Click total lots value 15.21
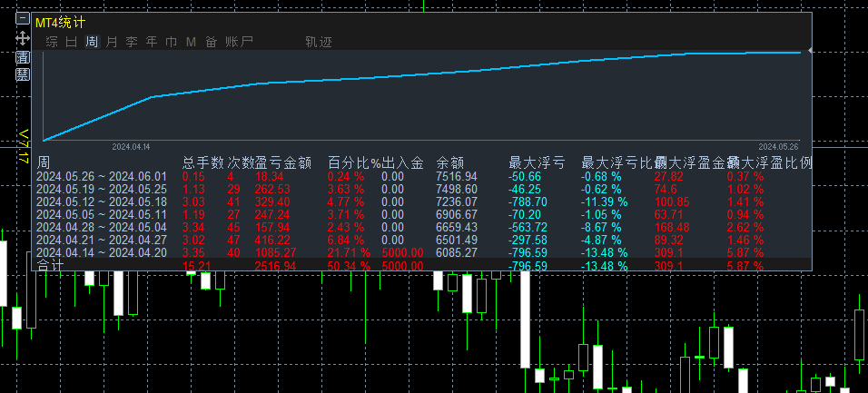 [x=197, y=266]
